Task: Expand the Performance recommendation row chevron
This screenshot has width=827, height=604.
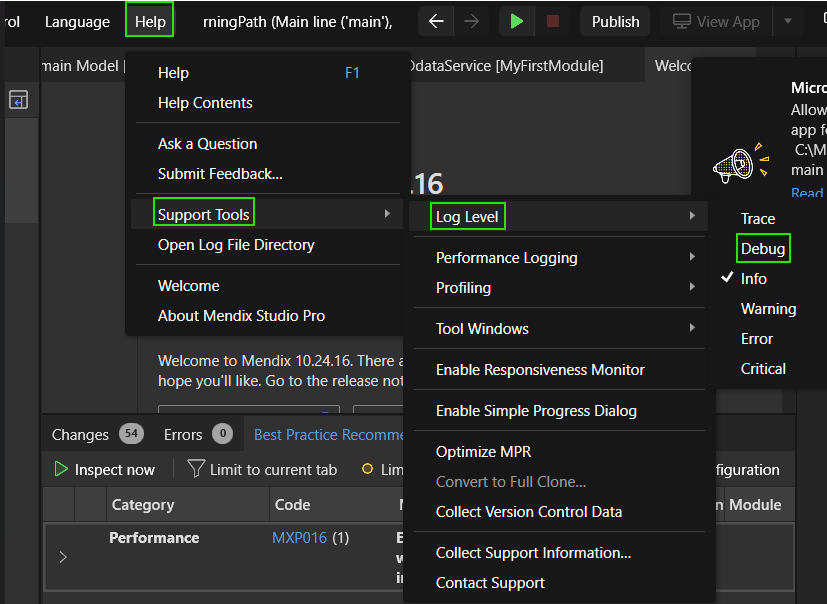Action: click(x=63, y=557)
